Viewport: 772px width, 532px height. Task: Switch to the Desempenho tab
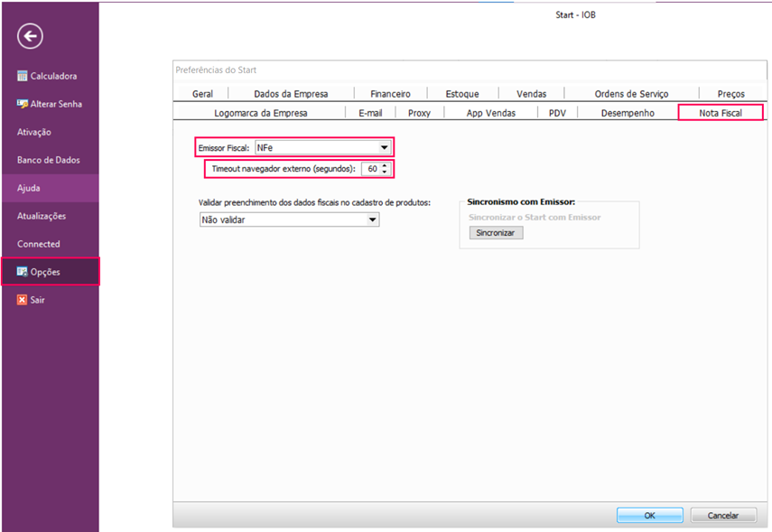pyautogui.click(x=628, y=113)
